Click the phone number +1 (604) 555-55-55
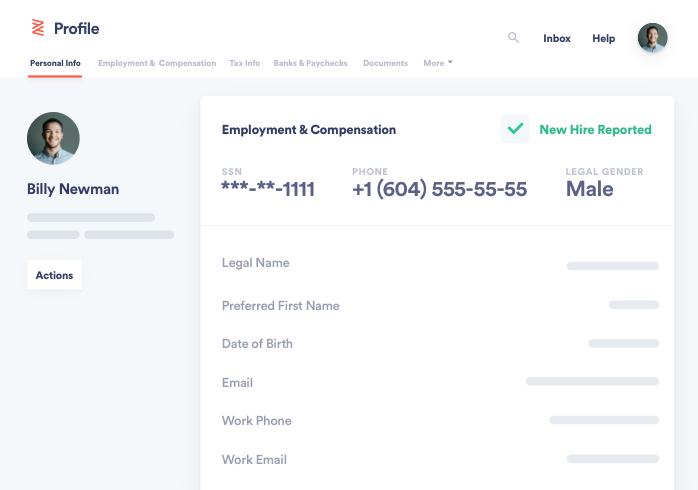The height and width of the screenshot is (490, 698). pyautogui.click(x=439, y=189)
